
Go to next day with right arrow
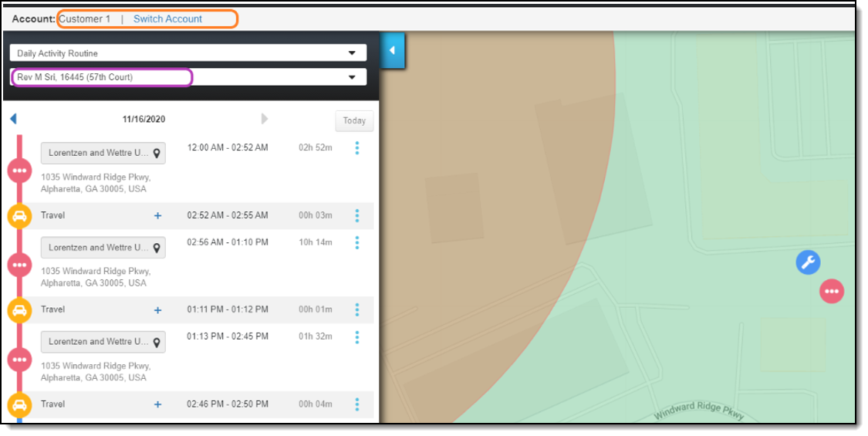(x=265, y=119)
